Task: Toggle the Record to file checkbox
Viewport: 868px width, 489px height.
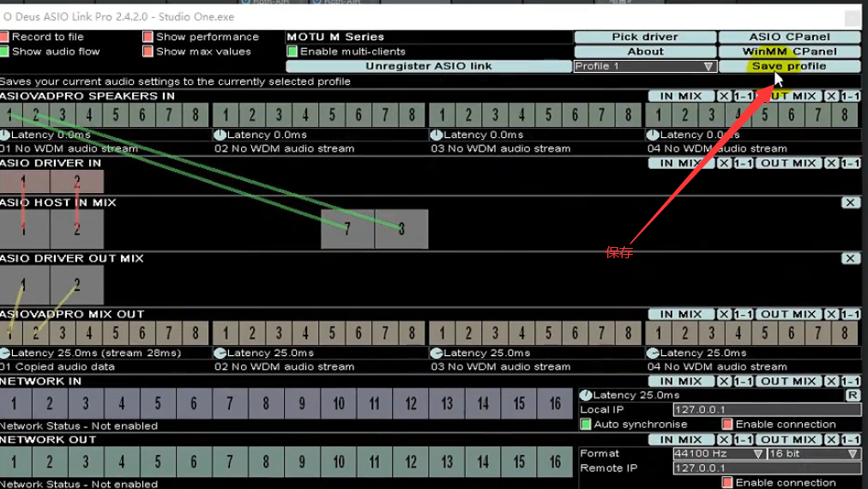Action: (4, 37)
